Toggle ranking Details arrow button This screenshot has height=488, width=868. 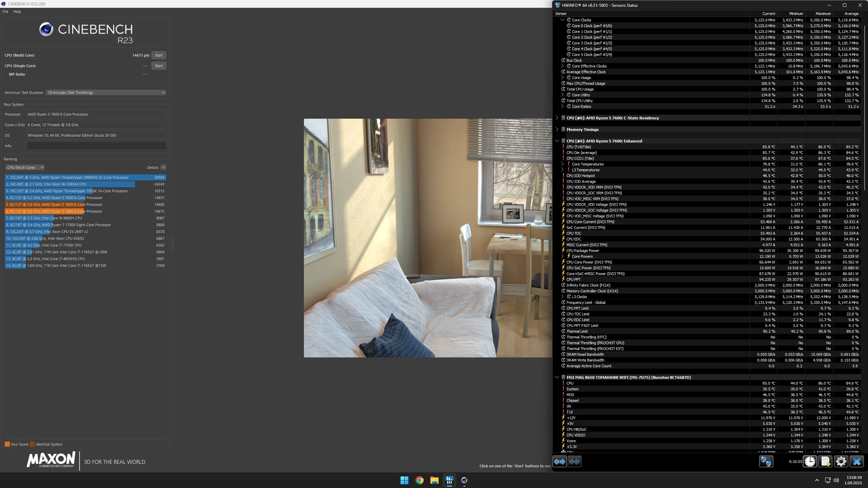click(x=163, y=168)
